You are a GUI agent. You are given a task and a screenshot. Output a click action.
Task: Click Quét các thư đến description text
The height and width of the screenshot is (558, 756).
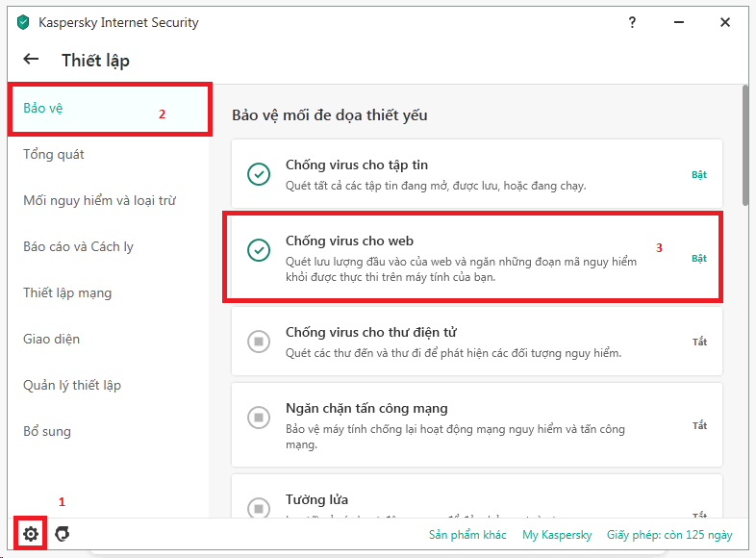point(453,353)
